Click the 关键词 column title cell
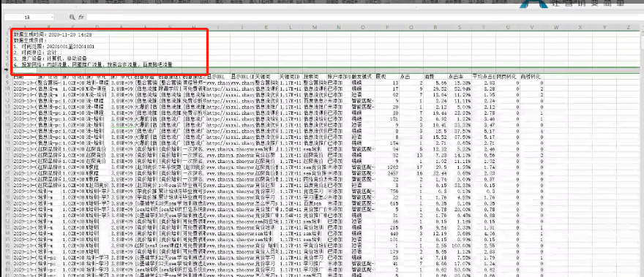The image size is (644, 277). [266, 77]
